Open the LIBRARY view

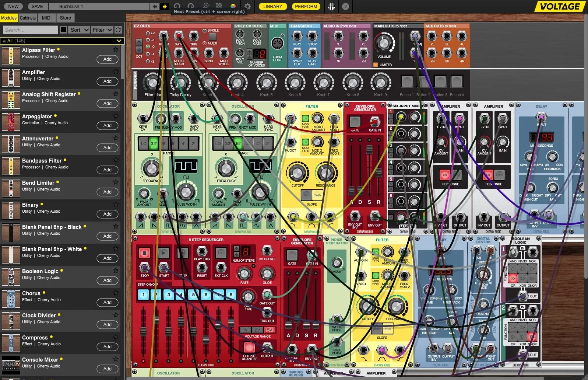tap(272, 6)
